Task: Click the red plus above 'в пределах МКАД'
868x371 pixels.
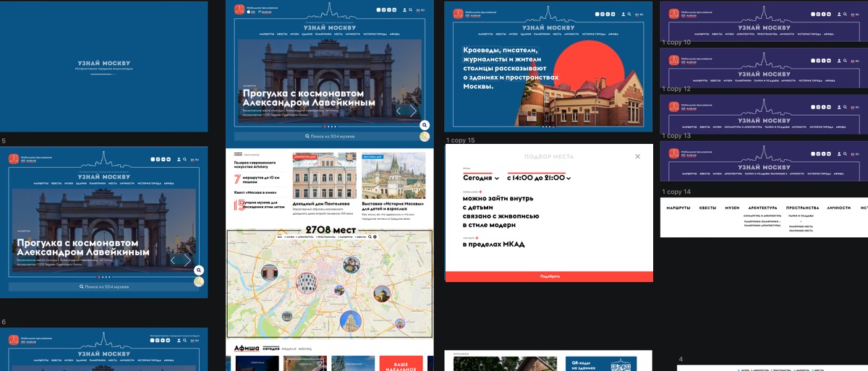Action: tap(477, 237)
